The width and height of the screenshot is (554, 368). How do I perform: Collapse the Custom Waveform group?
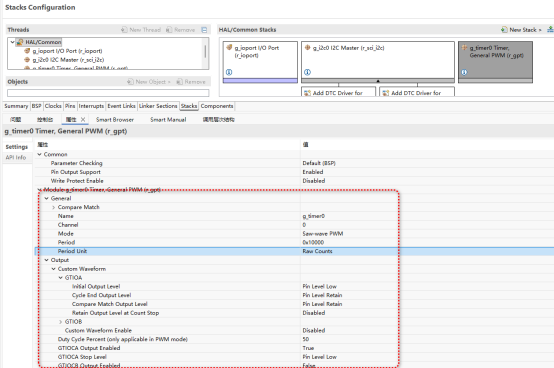(x=54, y=269)
